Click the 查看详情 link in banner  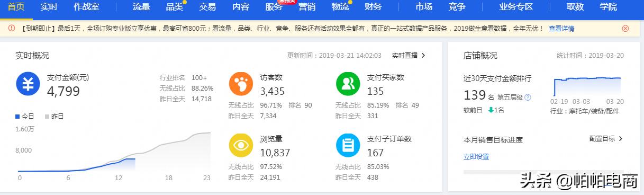pyautogui.click(x=561, y=29)
